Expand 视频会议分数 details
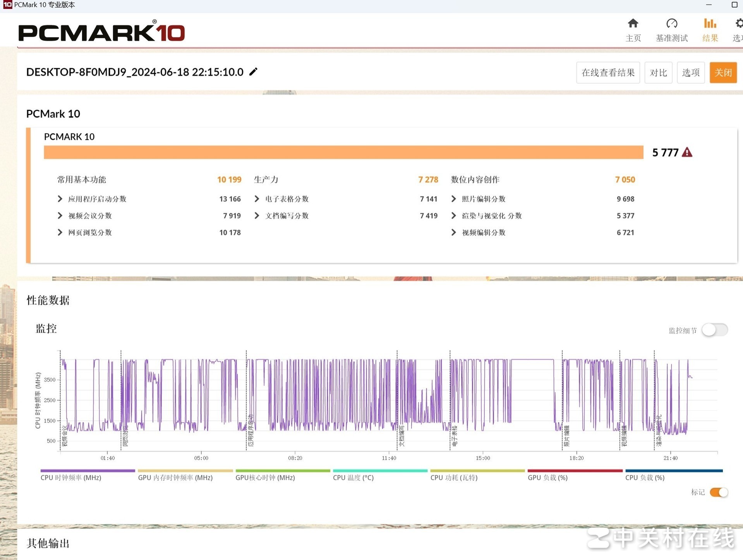The height and width of the screenshot is (560, 743). coord(60,215)
